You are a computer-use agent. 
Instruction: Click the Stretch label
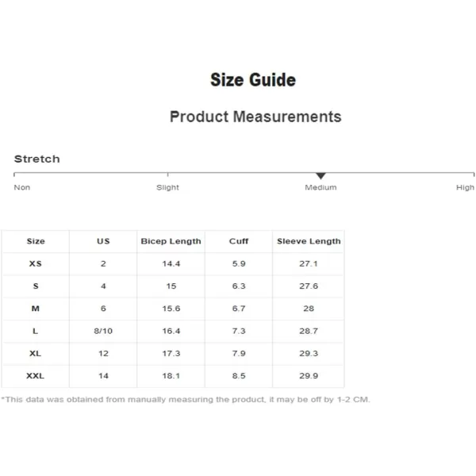click(x=37, y=159)
